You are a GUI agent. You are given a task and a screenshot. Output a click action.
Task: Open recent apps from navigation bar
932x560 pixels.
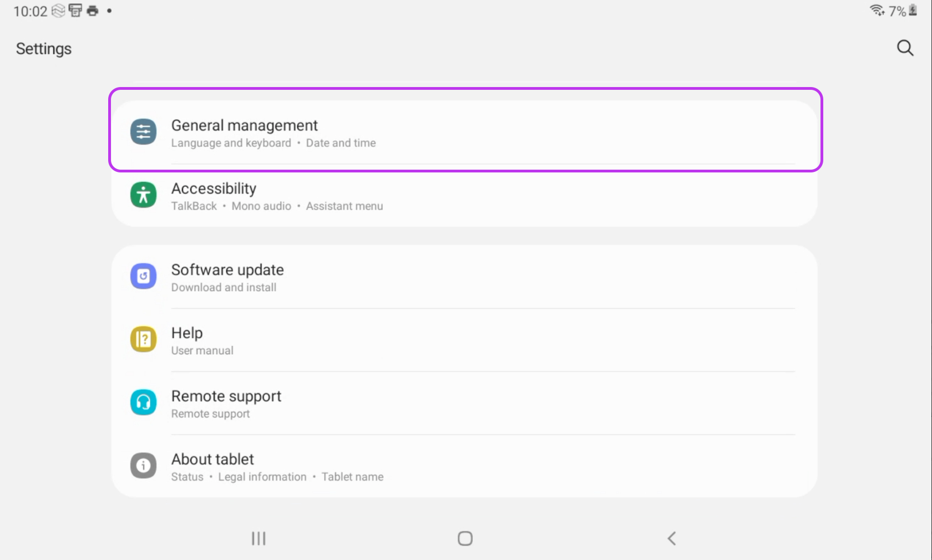[x=259, y=538]
